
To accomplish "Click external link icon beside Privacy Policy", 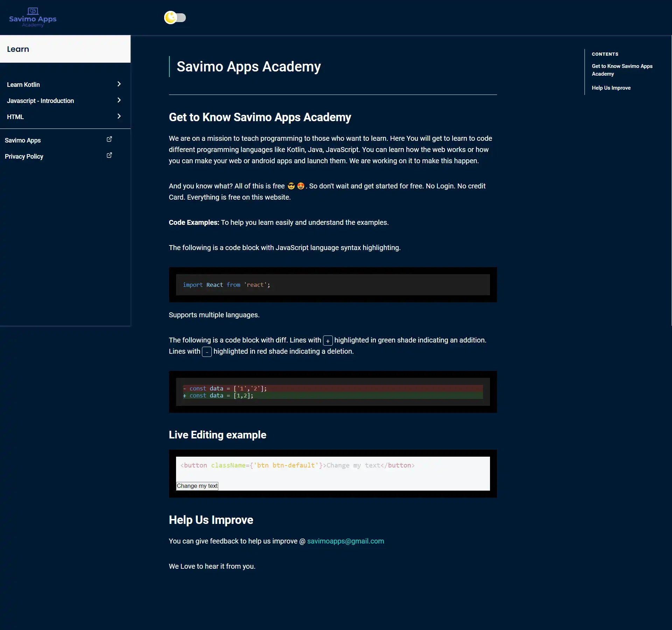I will coord(109,155).
